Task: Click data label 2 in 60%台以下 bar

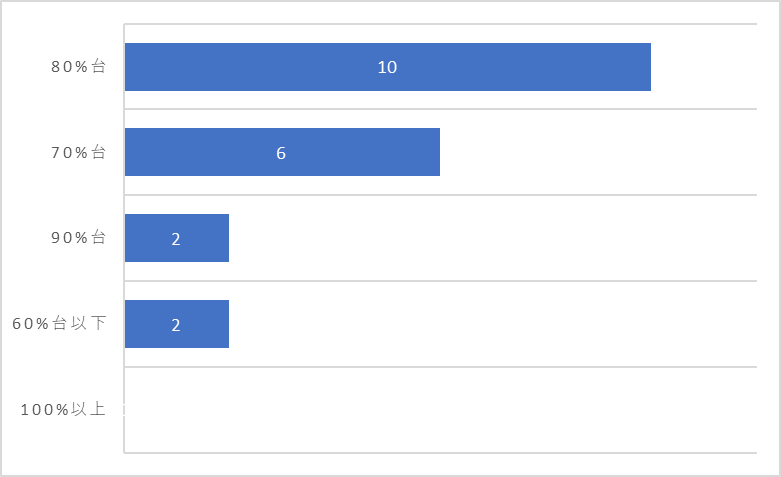Action: pos(176,325)
